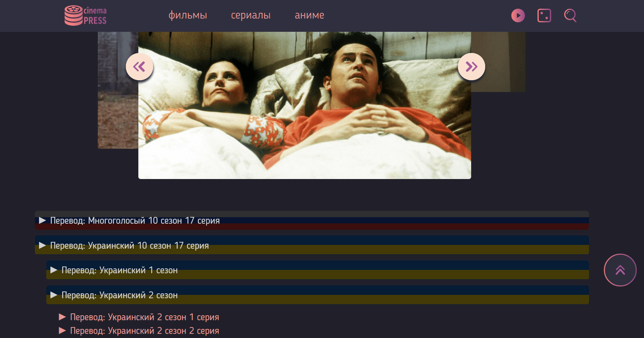Expand Перевод: Многоголосый 10 сезон 17 серия
The width and height of the screenshot is (644, 338).
pos(312,220)
